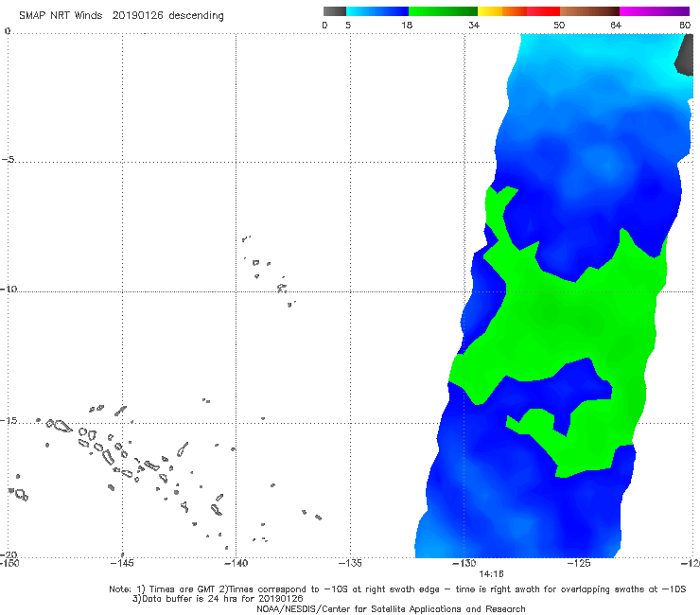Click the word 'descending' in the title
The image size is (700, 615).
pos(196,16)
